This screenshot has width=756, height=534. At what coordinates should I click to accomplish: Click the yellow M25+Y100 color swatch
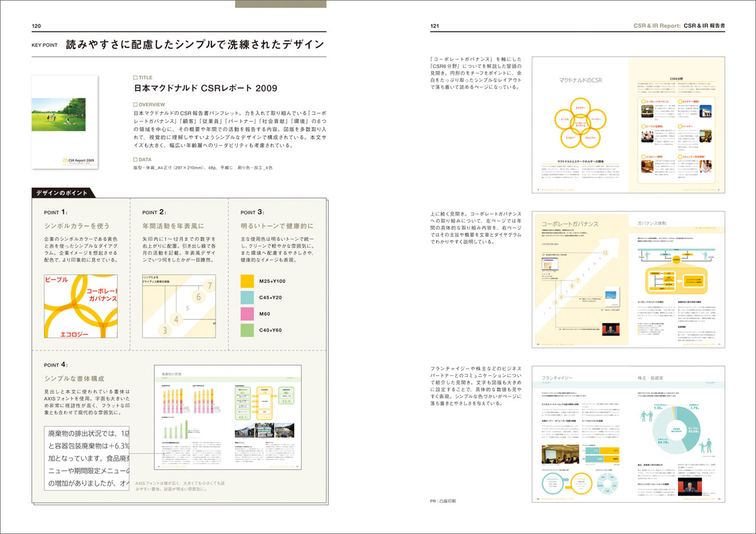[247, 281]
